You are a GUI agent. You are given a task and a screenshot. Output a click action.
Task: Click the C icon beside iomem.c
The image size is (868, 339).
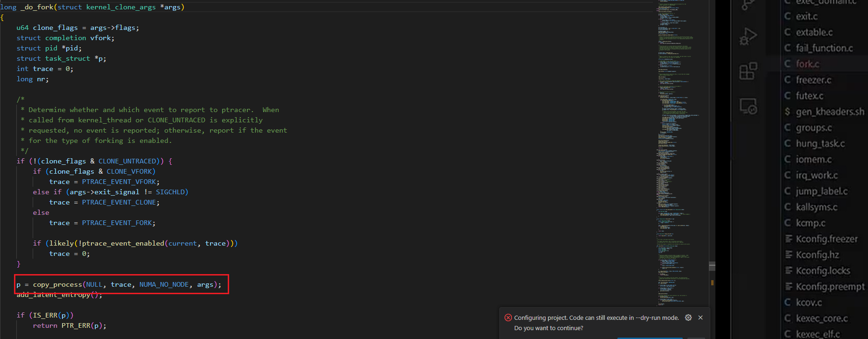click(x=788, y=159)
